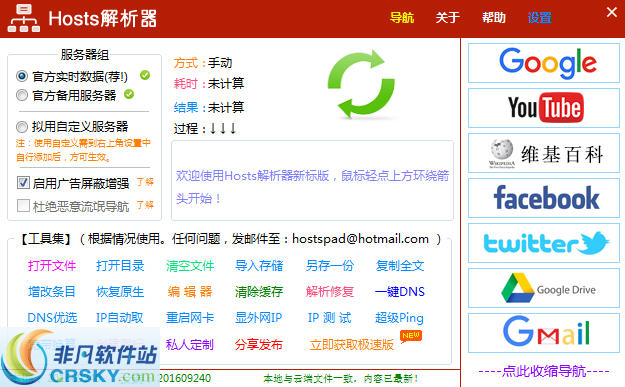Click 重启网卡 tool
The width and height of the screenshot is (625, 387).
coord(190,318)
